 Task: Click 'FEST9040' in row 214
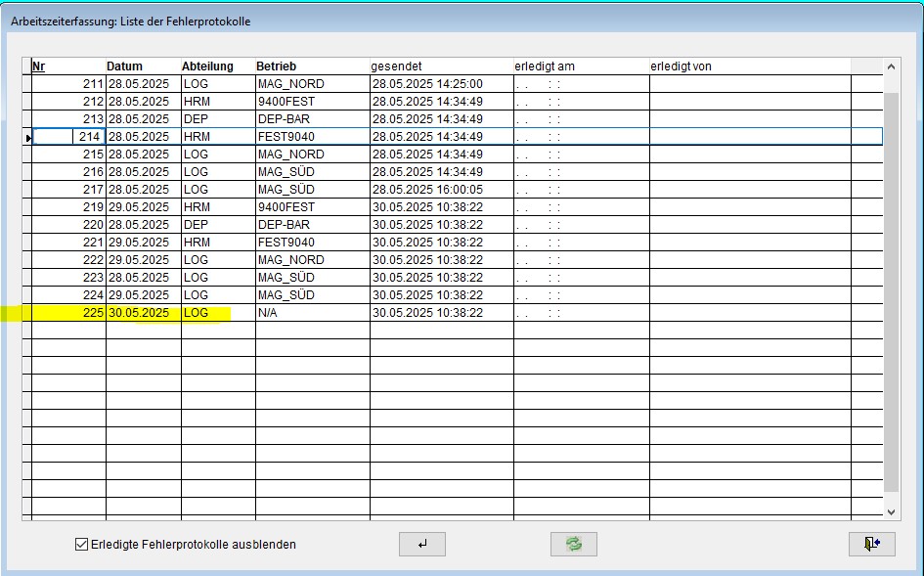point(286,137)
